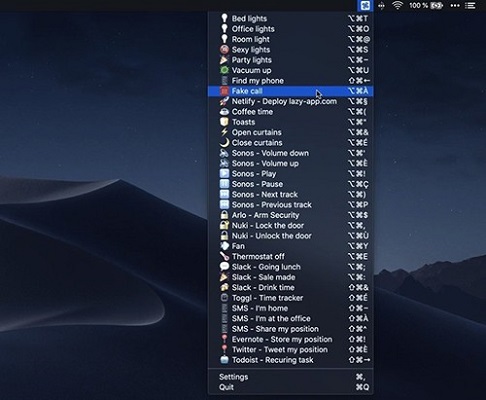Click the padlock icon beside Arlo - Arm Security
Viewport: 486px width, 400px height.
pyautogui.click(x=224, y=215)
